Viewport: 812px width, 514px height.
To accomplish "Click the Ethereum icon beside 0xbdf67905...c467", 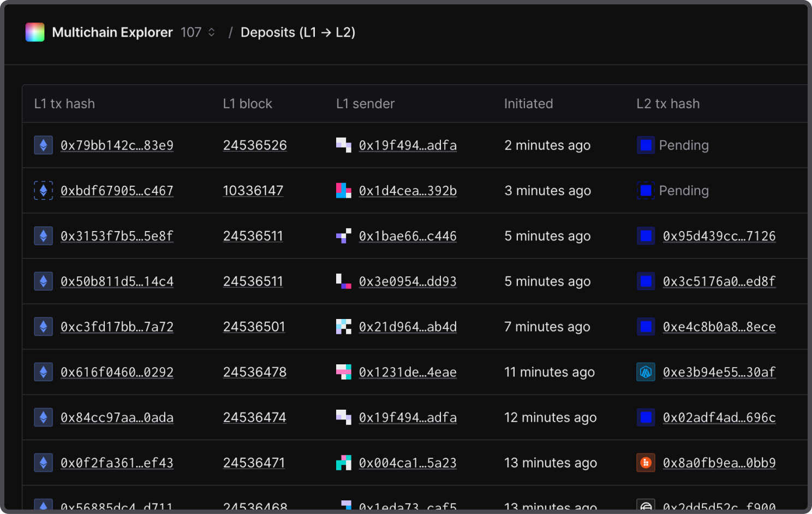I will click(x=44, y=191).
